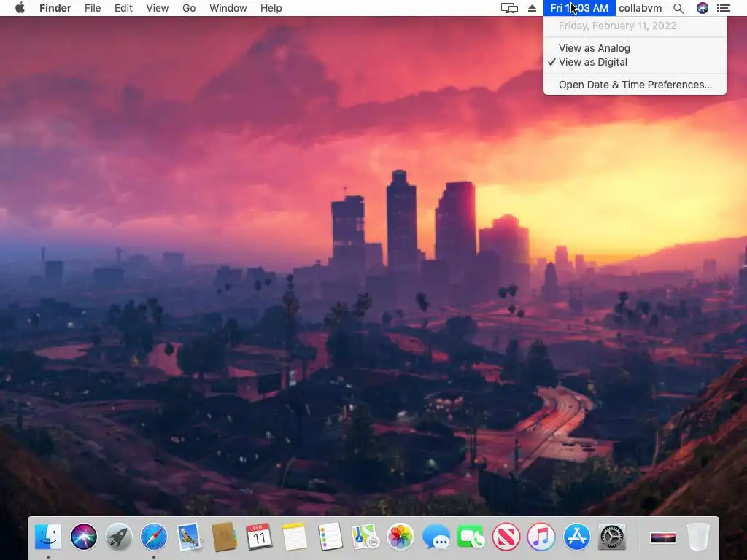747x560 pixels.
Task: Click Siri icon in menu bar
Action: coord(703,8)
